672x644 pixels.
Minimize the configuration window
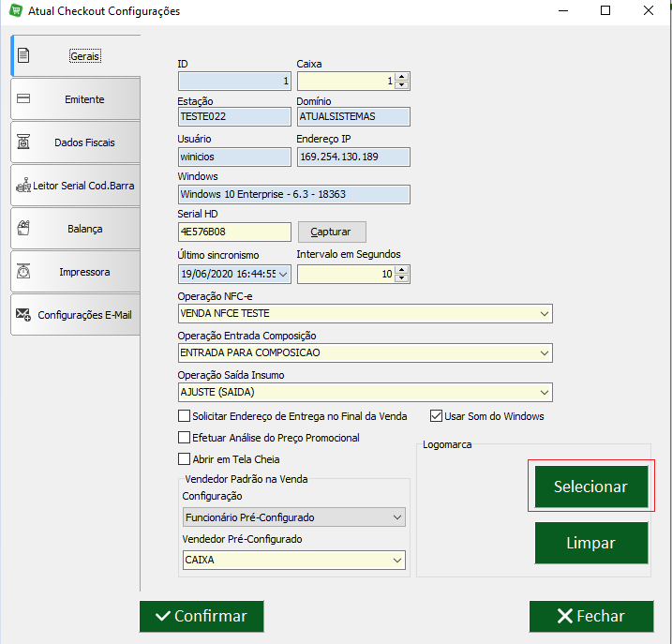pyautogui.click(x=563, y=10)
